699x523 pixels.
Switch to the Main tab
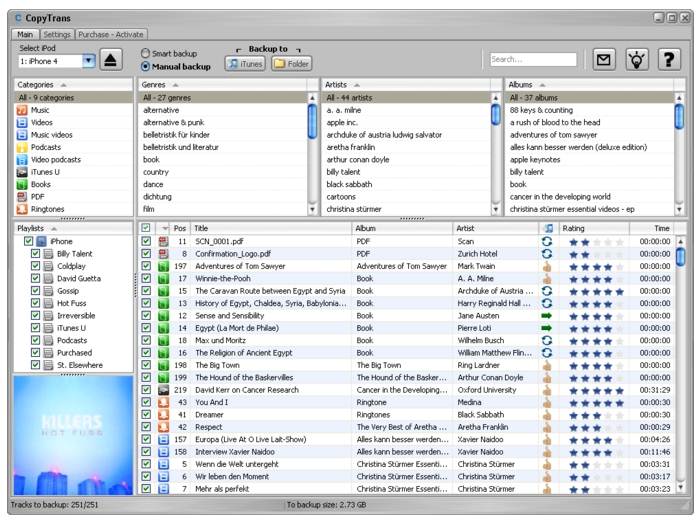point(25,34)
